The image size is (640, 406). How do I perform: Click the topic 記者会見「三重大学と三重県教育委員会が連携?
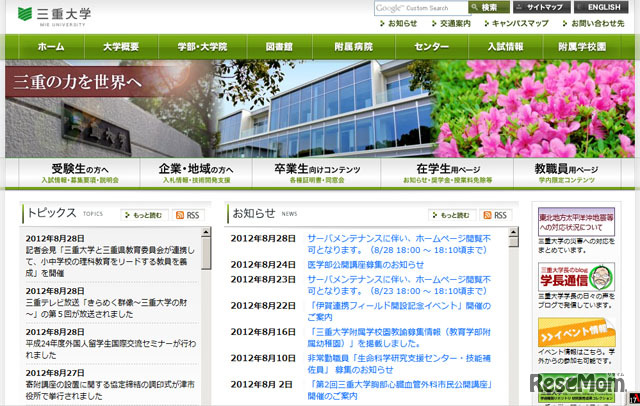110,262
